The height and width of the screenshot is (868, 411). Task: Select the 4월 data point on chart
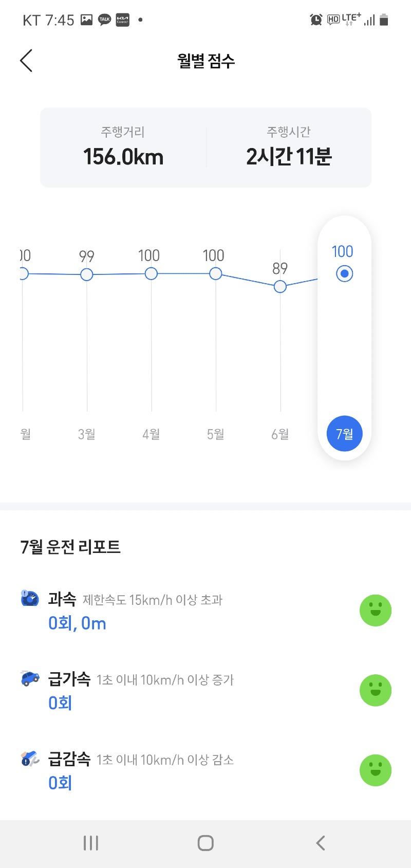point(151,273)
